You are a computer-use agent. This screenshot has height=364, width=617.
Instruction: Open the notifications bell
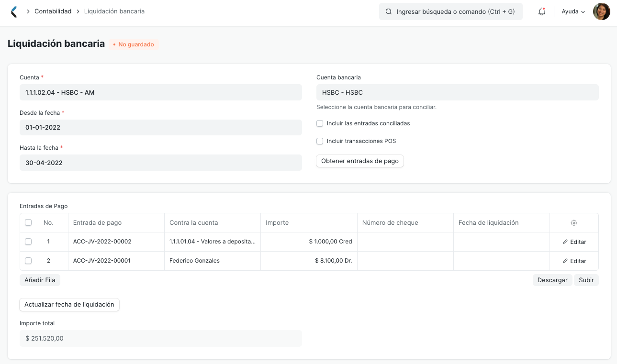542,11
